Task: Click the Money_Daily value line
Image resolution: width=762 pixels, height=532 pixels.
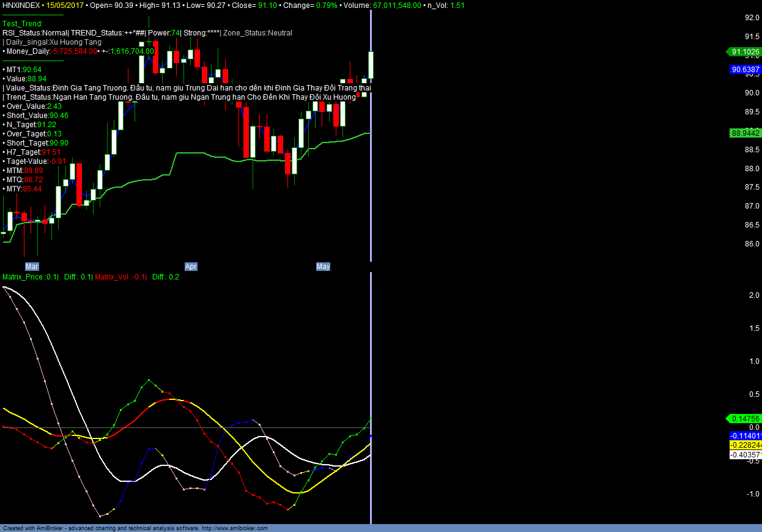Action: point(80,51)
